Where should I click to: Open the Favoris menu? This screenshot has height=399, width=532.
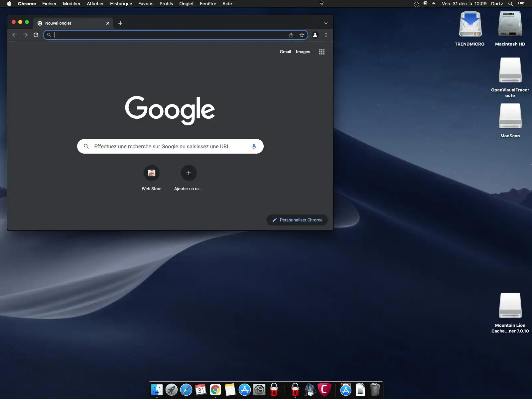[146, 4]
